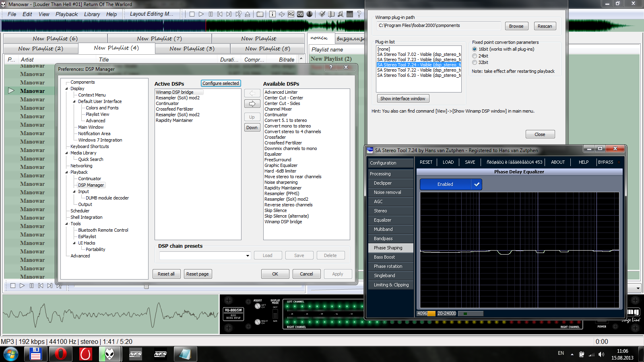Collapse the Tools tree node
Viewport: 644px width, 362px height.
[x=67, y=224]
